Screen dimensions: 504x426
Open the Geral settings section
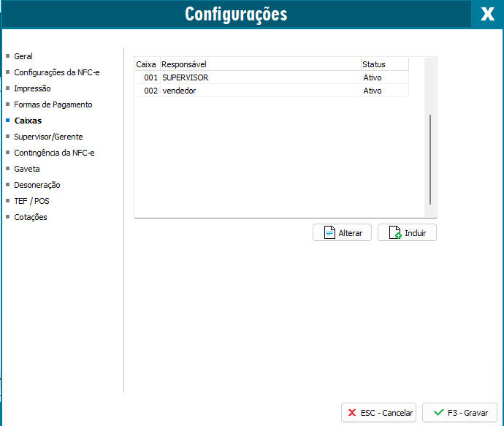click(x=23, y=56)
